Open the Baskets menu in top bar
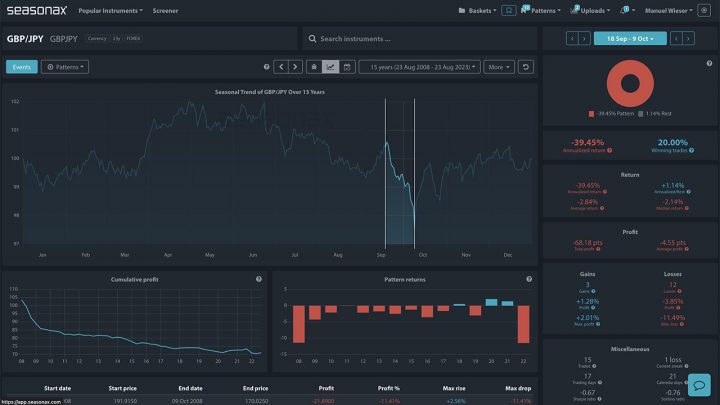The image size is (720, 405). coord(475,10)
